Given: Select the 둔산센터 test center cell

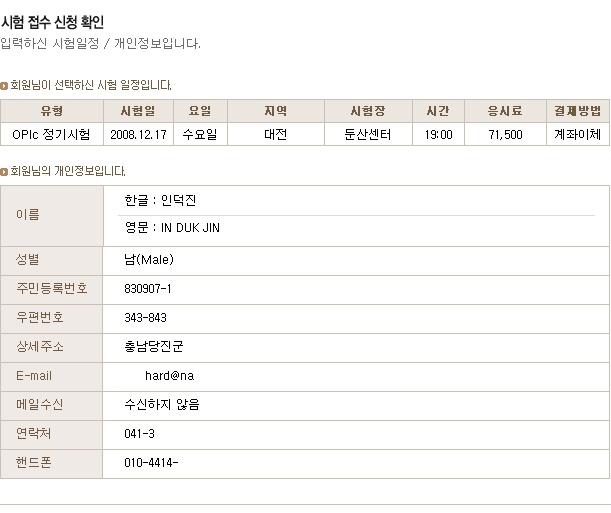Looking at the screenshot, I should click(x=368, y=134).
